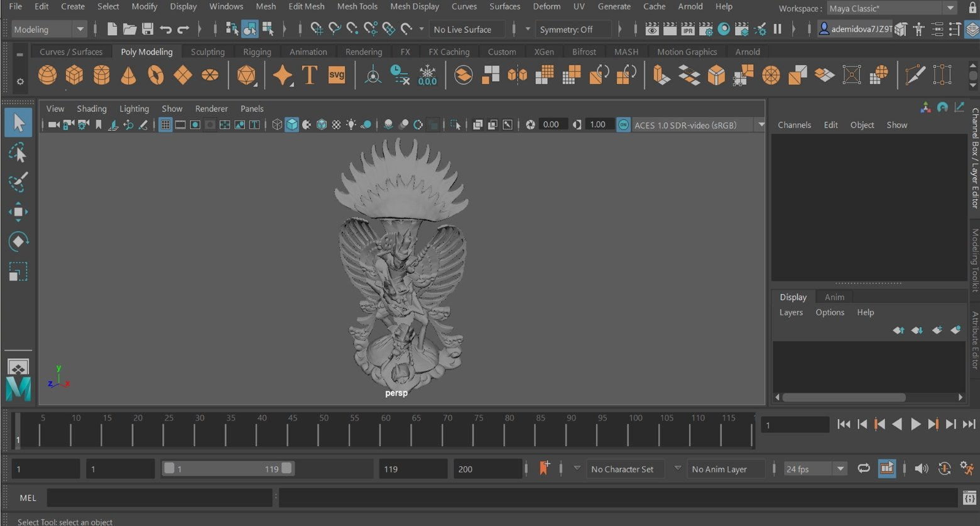
Task: Create a polygon cube from the shelf
Action: click(x=74, y=75)
